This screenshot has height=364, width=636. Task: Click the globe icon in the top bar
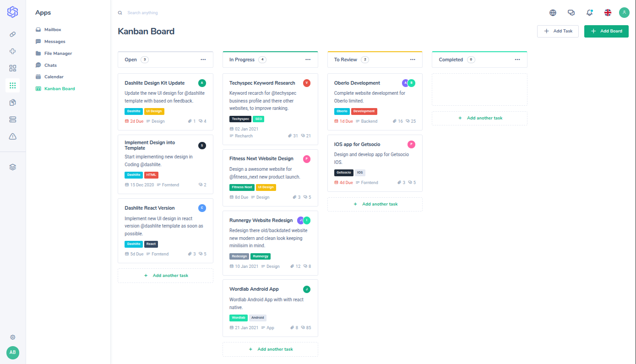[x=553, y=13]
